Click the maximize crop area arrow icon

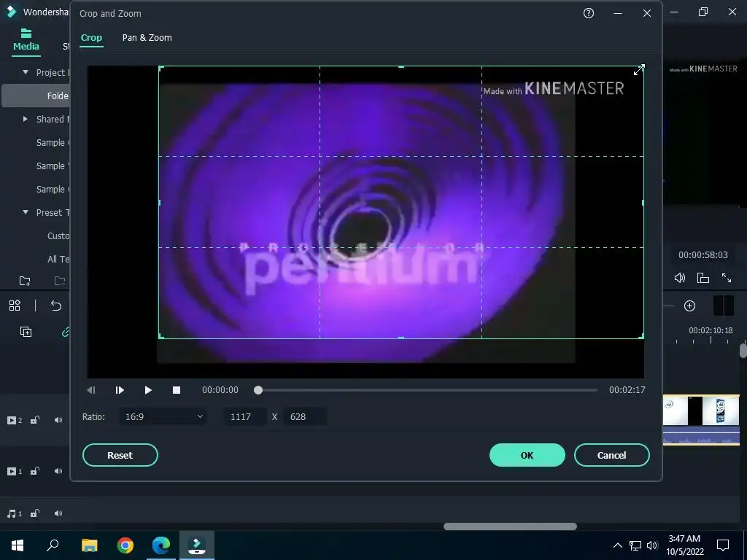coord(639,70)
